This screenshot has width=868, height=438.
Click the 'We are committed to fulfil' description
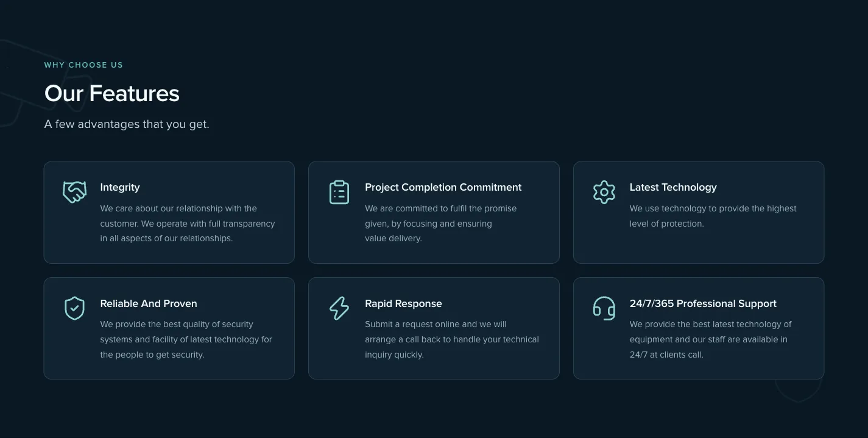point(441,224)
